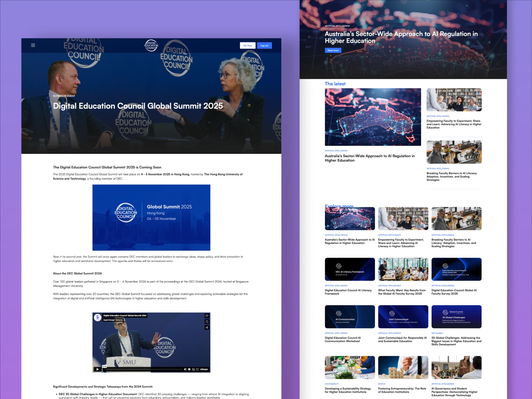Open Fostering Entrepreneurship article

point(402,390)
